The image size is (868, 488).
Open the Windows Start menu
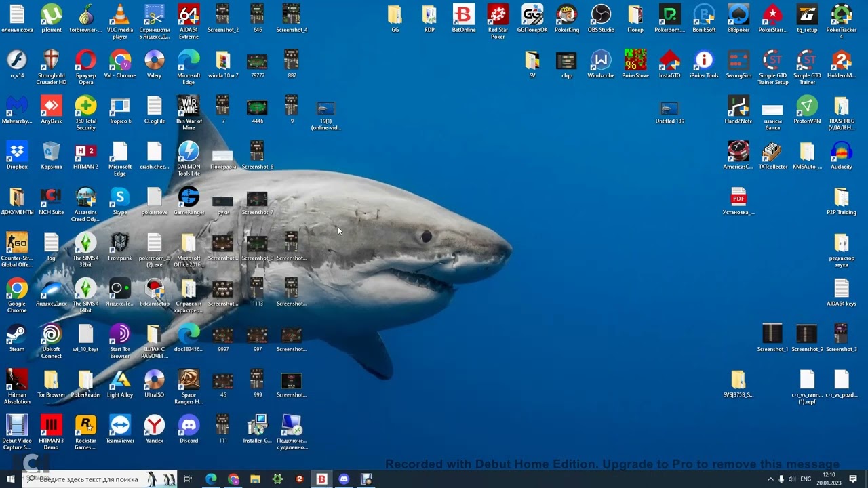tap(11, 479)
